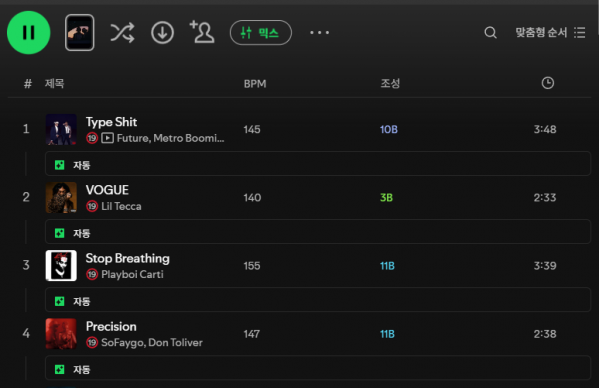Sort by the BPM column header
599x388 pixels.
pos(255,84)
